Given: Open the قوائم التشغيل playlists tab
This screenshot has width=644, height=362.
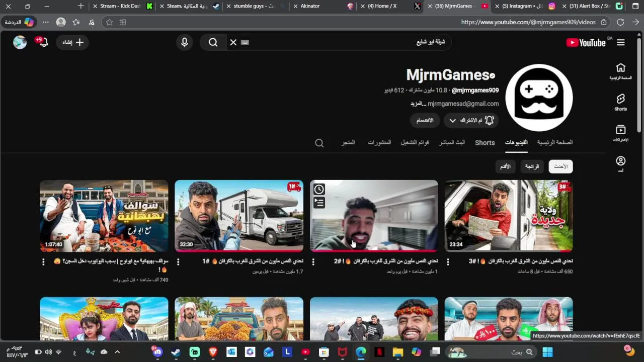Looking at the screenshot, I should (415, 142).
